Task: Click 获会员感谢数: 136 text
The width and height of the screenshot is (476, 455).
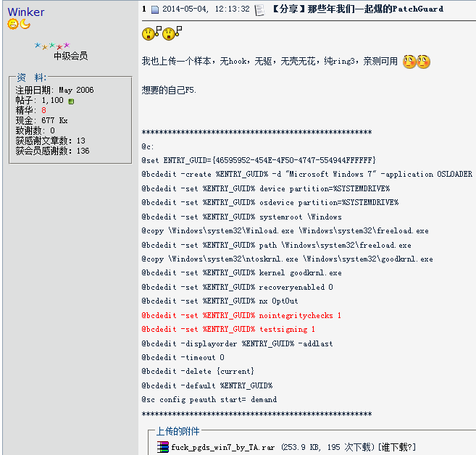Action: 52,151
